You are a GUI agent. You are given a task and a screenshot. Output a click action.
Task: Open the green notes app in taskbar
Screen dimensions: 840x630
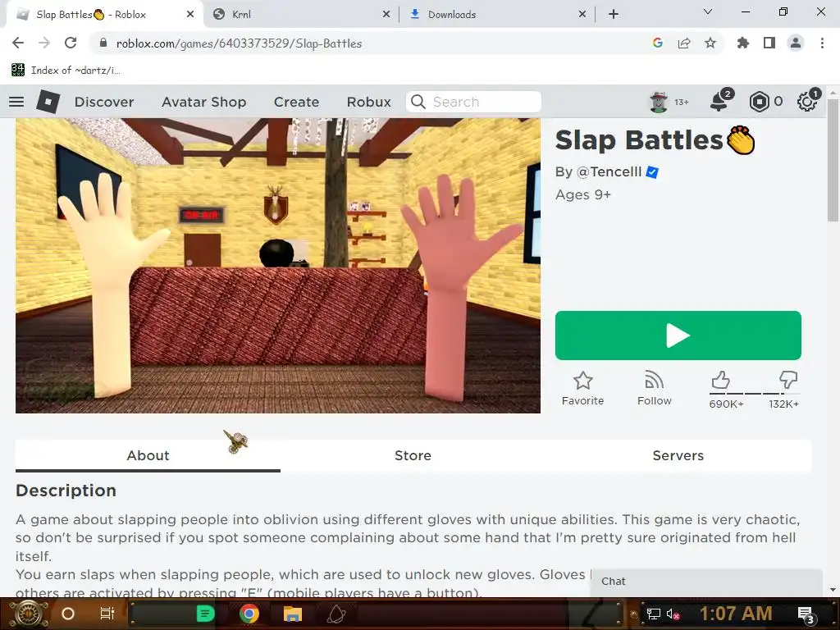(205, 614)
